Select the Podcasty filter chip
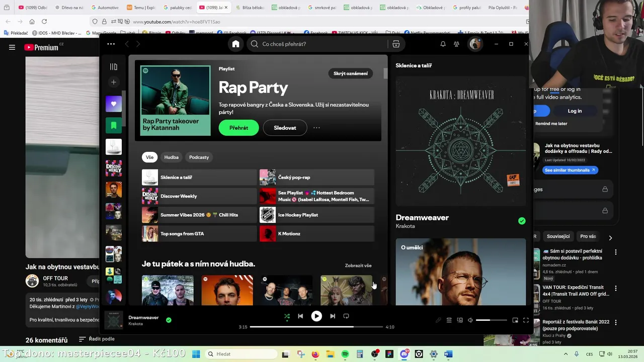Viewport: 644px width, 362px height. [199, 157]
